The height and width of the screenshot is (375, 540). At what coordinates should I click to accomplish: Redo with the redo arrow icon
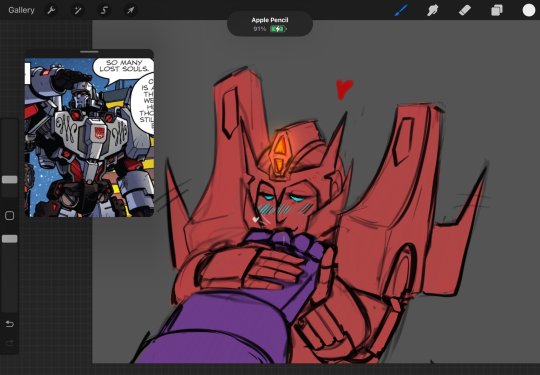pyautogui.click(x=10, y=343)
